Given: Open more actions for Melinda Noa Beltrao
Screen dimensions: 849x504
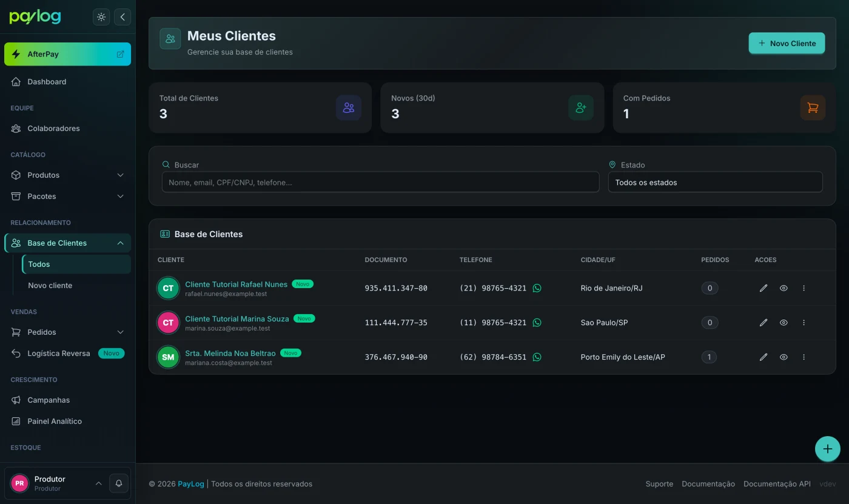Looking at the screenshot, I should click(804, 357).
